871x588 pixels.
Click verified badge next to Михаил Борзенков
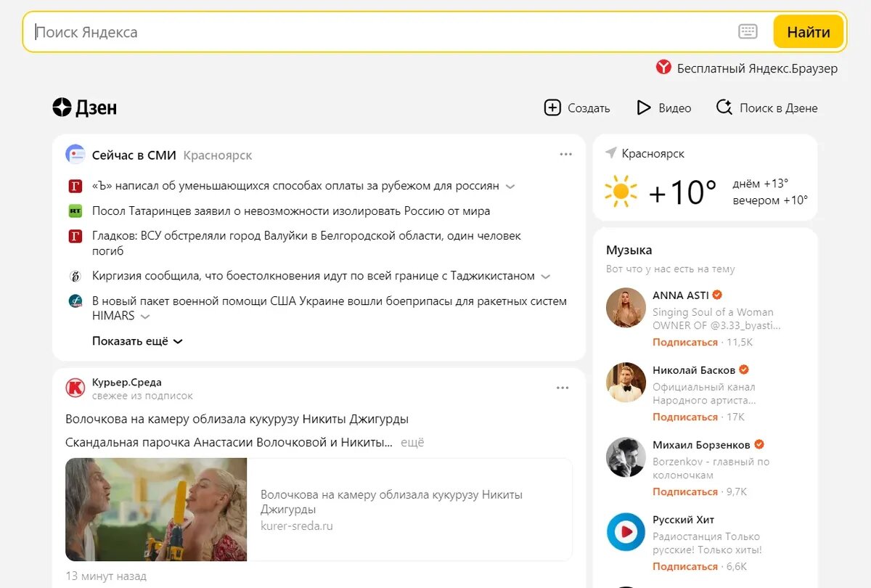pyautogui.click(x=759, y=444)
